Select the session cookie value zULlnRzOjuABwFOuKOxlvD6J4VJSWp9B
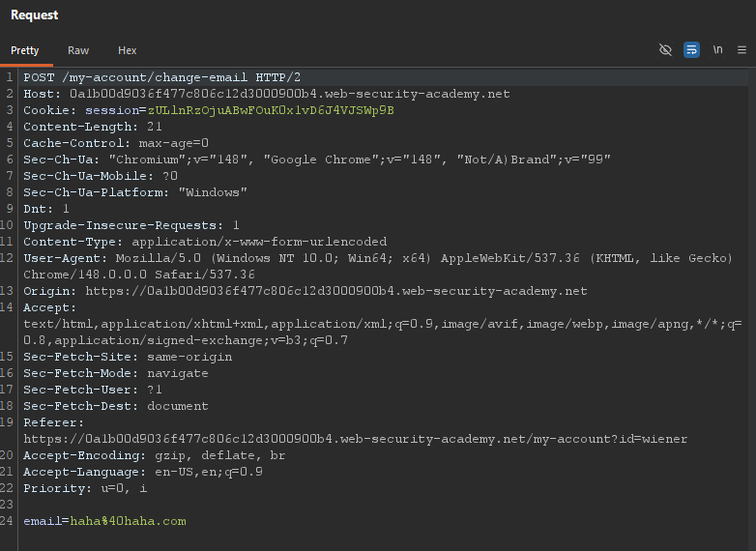This screenshot has width=756, height=551. click(x=271, y=110)
